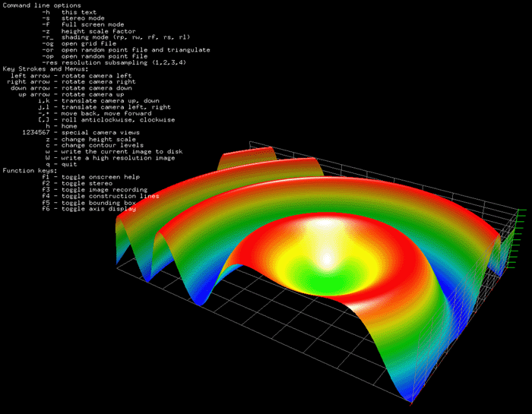Select "z - change height scale" line
This screenshot has width=532, height=414.
click(x=91, y=139)
